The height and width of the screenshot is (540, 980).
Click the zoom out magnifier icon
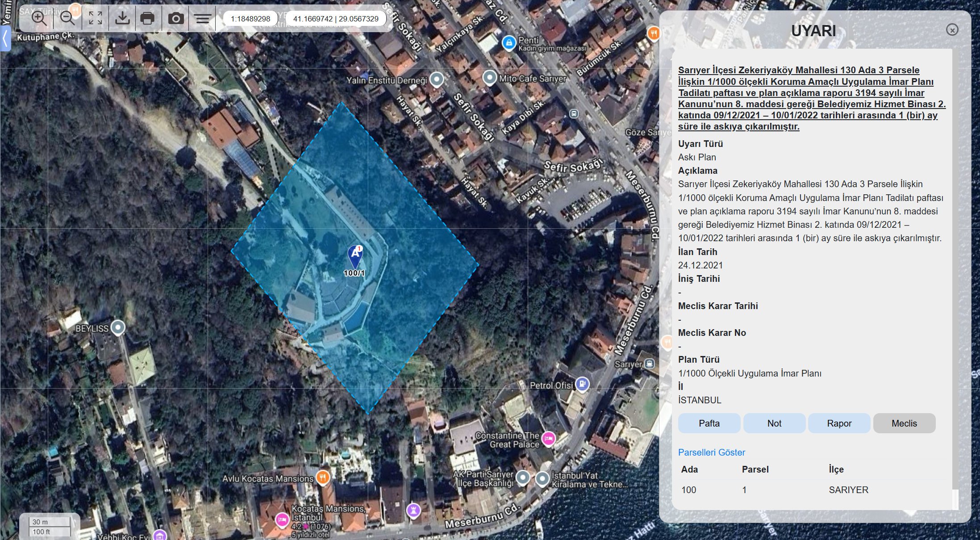click(x=67, y=18)
